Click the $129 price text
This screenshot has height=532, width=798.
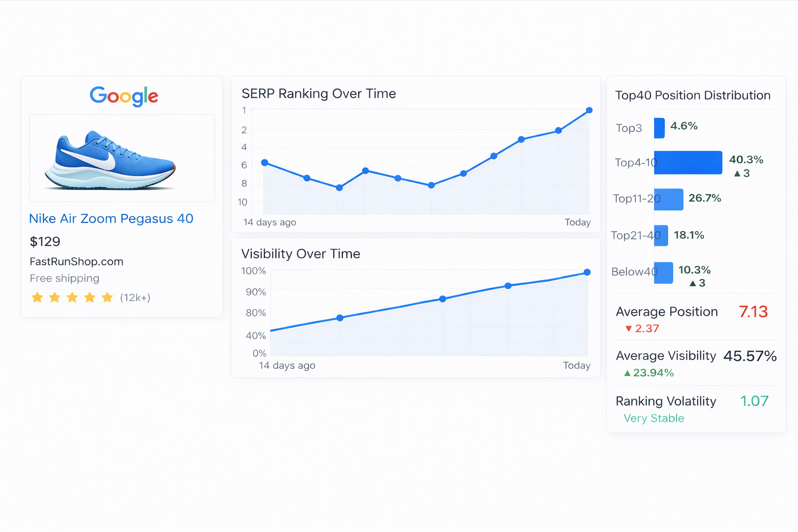[x=45, y=242]
